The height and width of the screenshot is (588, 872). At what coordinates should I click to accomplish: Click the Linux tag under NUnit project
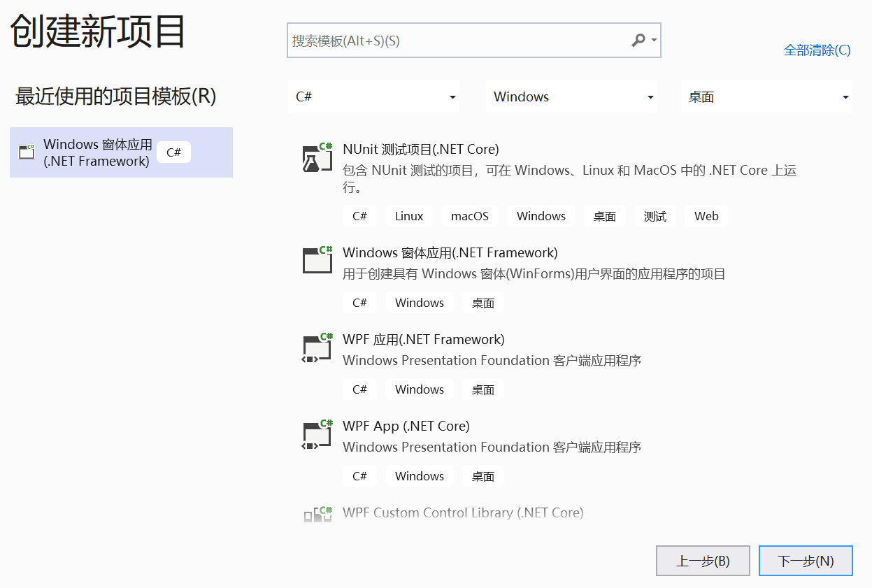[x=408, y=216]
